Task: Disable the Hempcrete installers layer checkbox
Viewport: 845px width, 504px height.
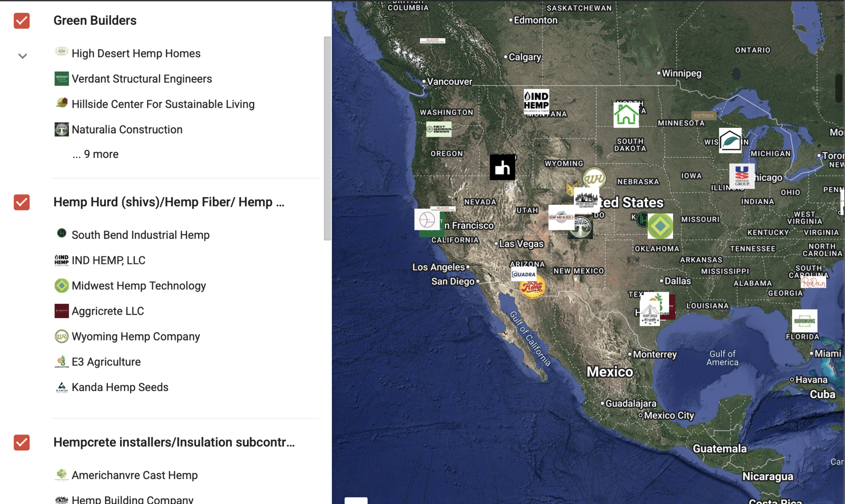Action: point(22,443)
